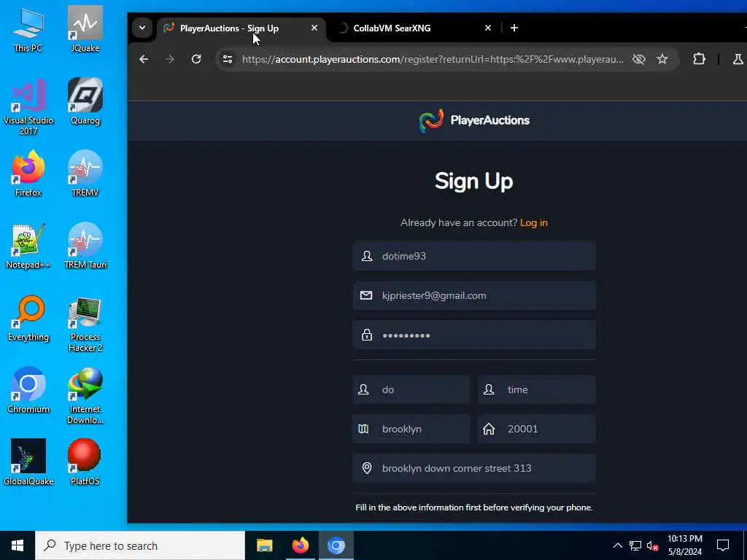Viewport: 747px width, 560px height.
Task: Click the zip code field 20001
Action: coord(536,429)
